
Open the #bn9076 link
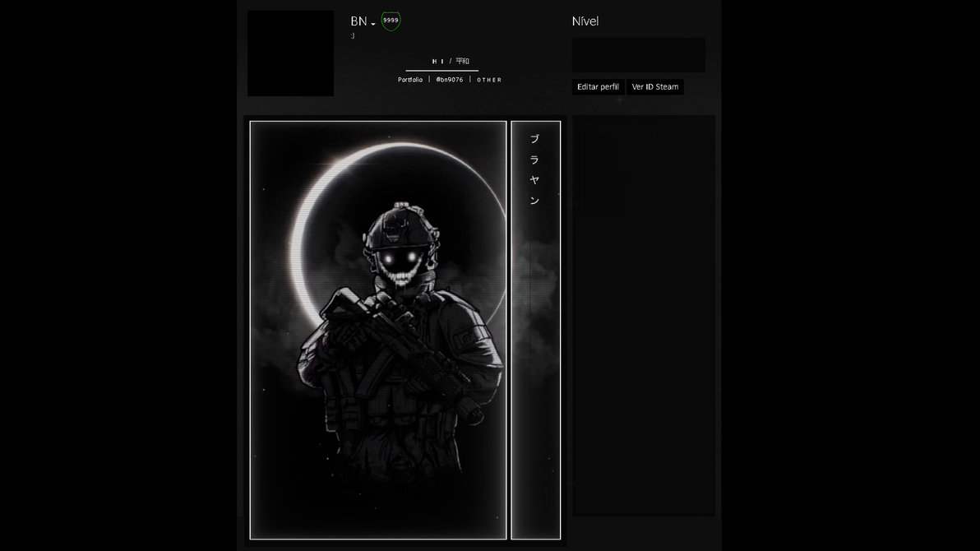coord(450,80)
